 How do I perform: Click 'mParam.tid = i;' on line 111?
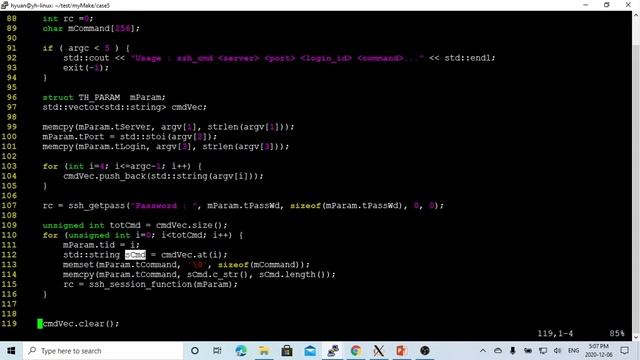point(101,245)
